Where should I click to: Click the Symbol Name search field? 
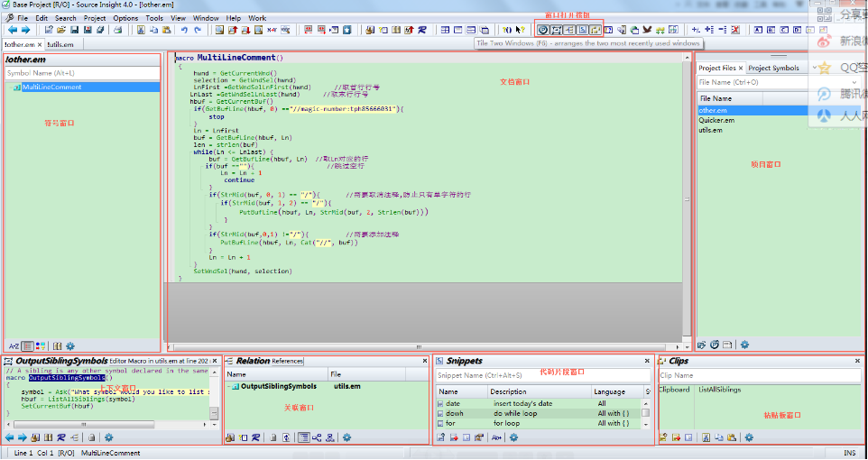pyautogui.click(x=81, y=73)
